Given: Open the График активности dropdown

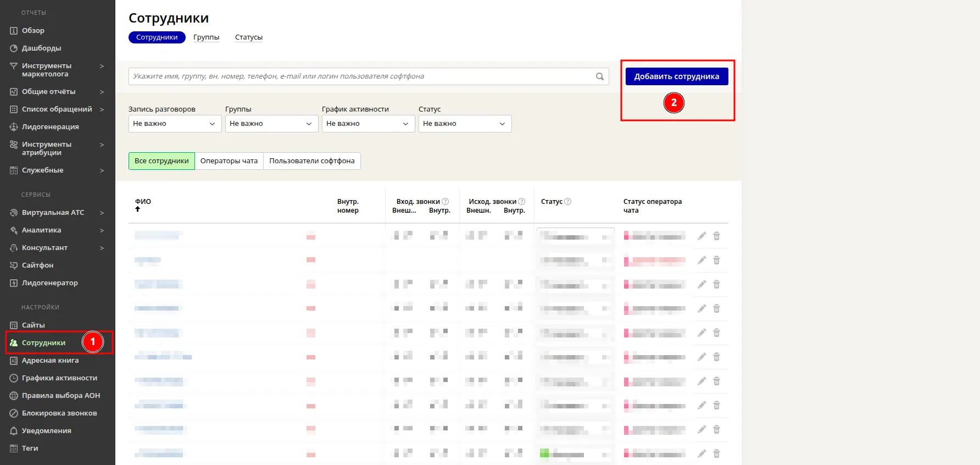Looking at the screenshot, I should (368, 124).
